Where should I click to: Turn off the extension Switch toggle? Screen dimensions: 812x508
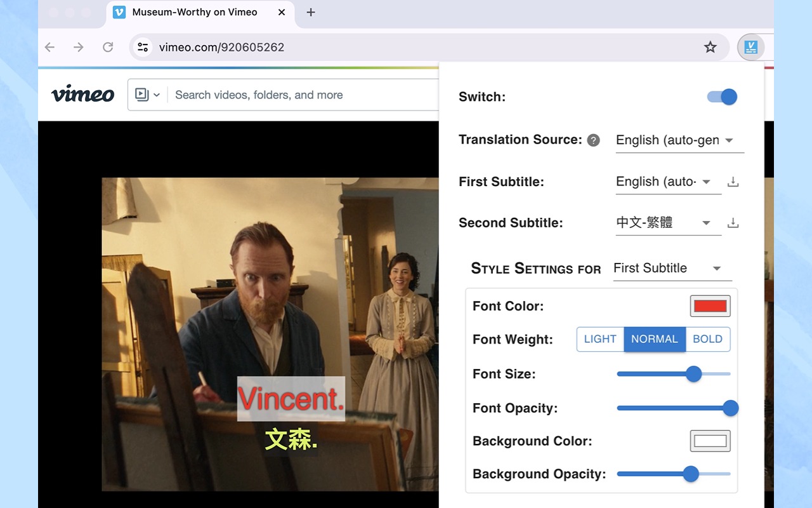pyautogui.click(x=721, y=97)
